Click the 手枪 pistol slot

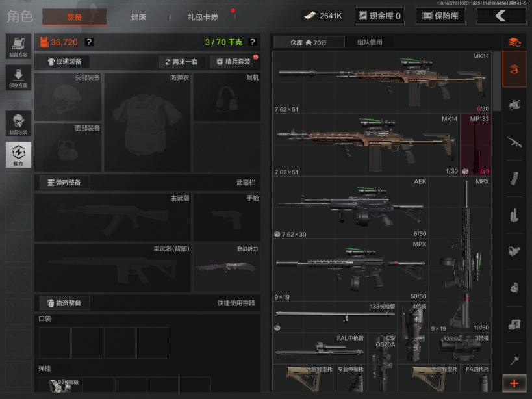tap(227, 217)
